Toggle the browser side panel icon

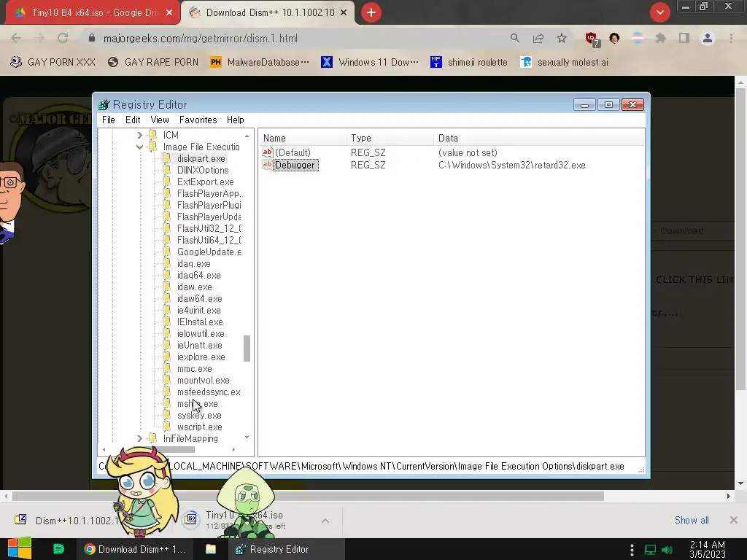point(684,38)
